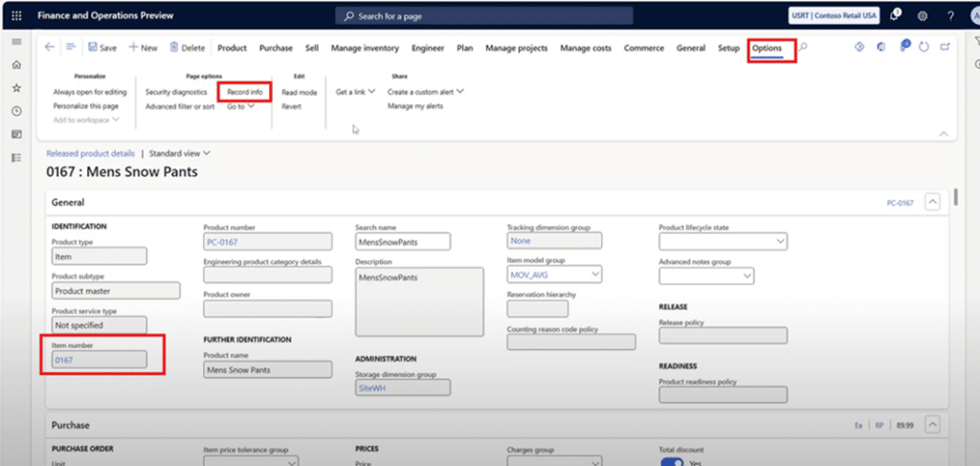
Task: Click Personalize this page
Action: [x=85, y=105]
